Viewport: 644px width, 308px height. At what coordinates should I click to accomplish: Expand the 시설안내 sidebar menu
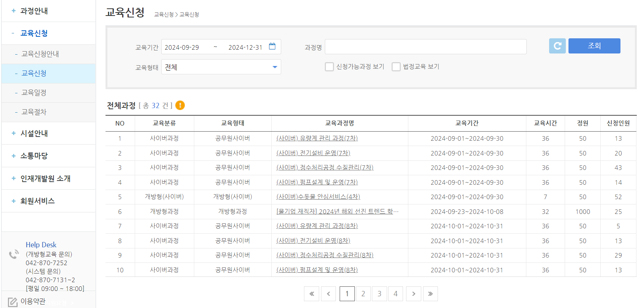click(49, 134)
